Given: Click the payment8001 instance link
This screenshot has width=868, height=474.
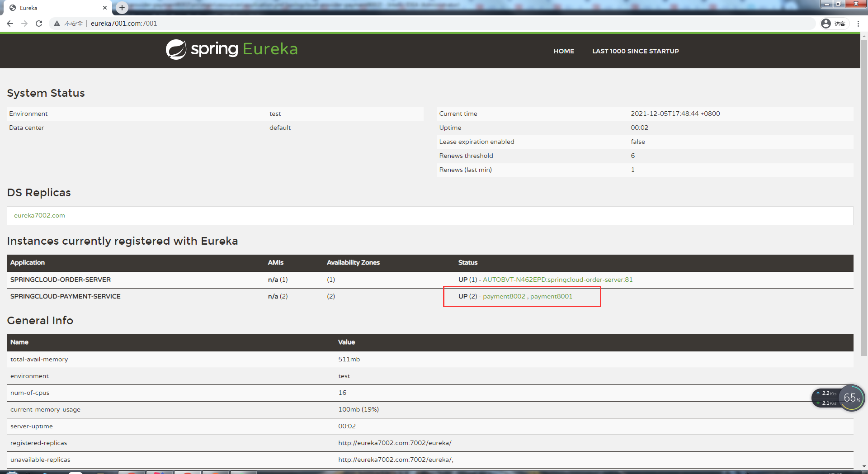Looking at the screenshot, I should tap(551, 296).
